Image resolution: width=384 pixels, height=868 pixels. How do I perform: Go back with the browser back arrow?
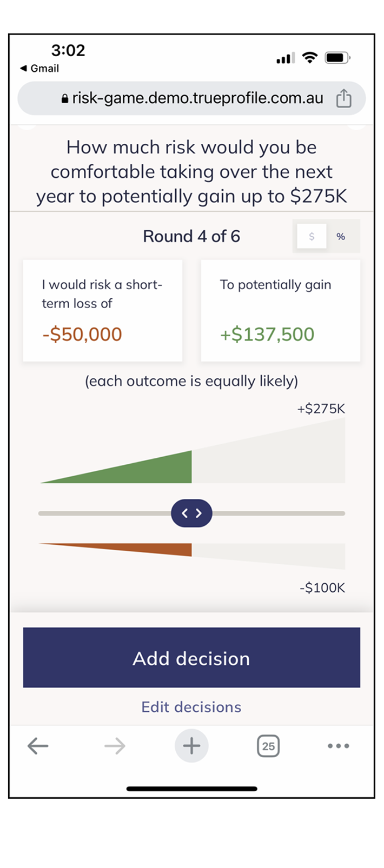38,746
